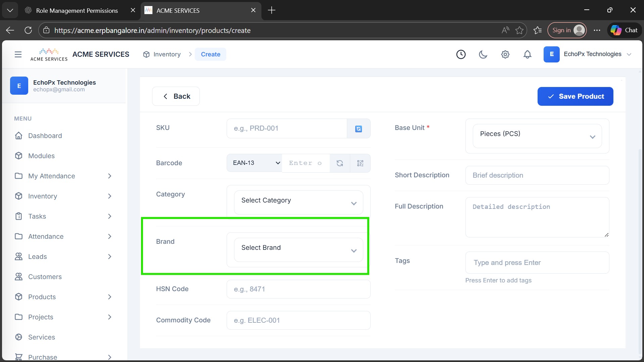Choose barcode type from EAN-13 dropdown

click(x=255, y=163)
